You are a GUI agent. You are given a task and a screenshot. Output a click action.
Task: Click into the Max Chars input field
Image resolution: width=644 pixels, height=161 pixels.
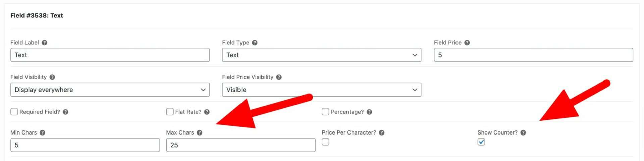click(241, 145)
